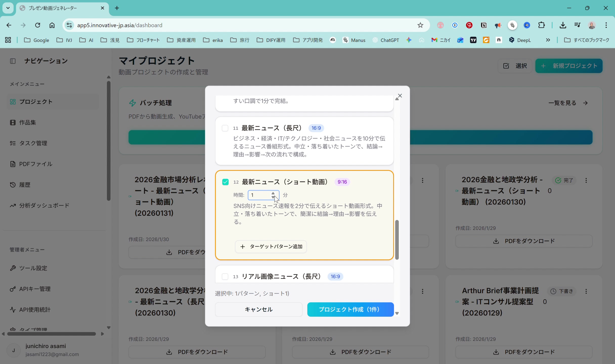Collapse the sidebar using the panel icon
615x364 pixels.
(13, 61)
